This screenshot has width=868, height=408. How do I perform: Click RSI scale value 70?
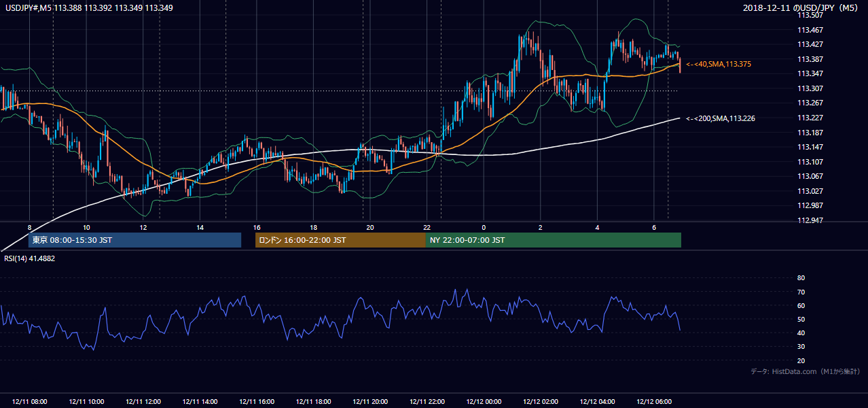(x=801, y=292)
